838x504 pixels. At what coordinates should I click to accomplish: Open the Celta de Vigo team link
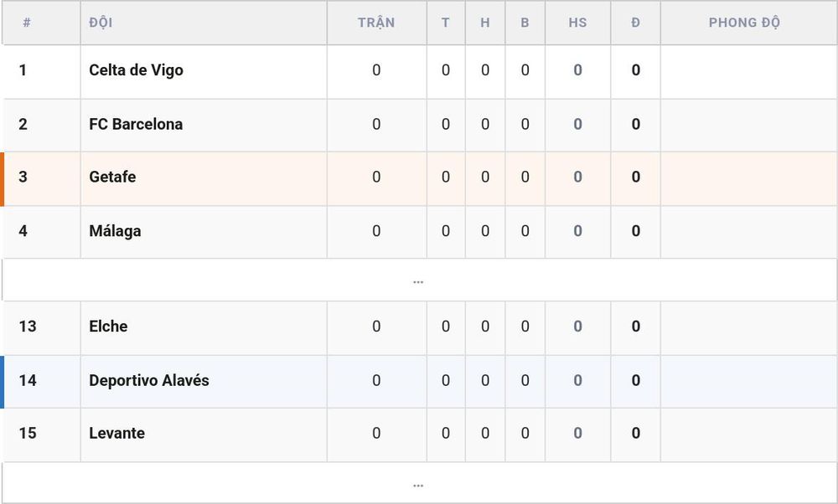click(x=136, y=70)
